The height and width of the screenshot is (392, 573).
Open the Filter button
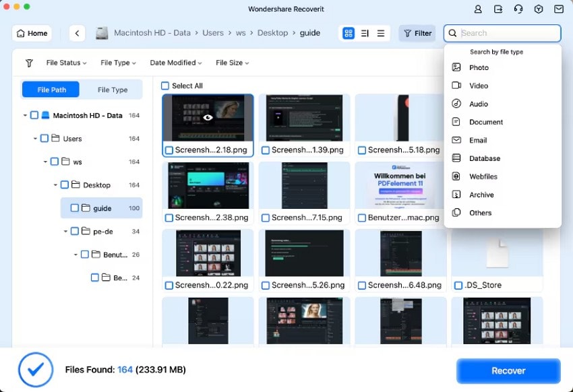click(x=417, y=33)
